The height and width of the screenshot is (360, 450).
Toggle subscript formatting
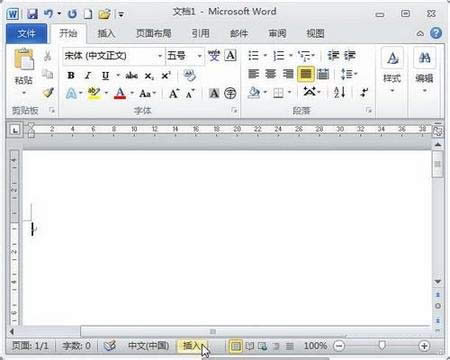tap(149, 76)
